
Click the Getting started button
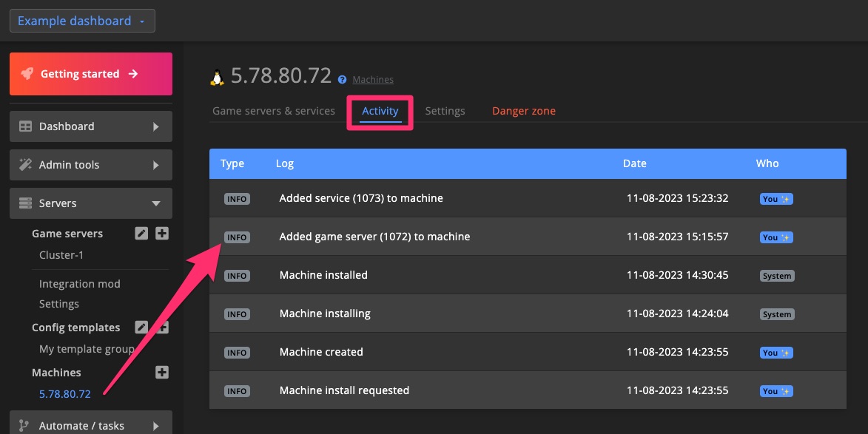click(91, 74)
